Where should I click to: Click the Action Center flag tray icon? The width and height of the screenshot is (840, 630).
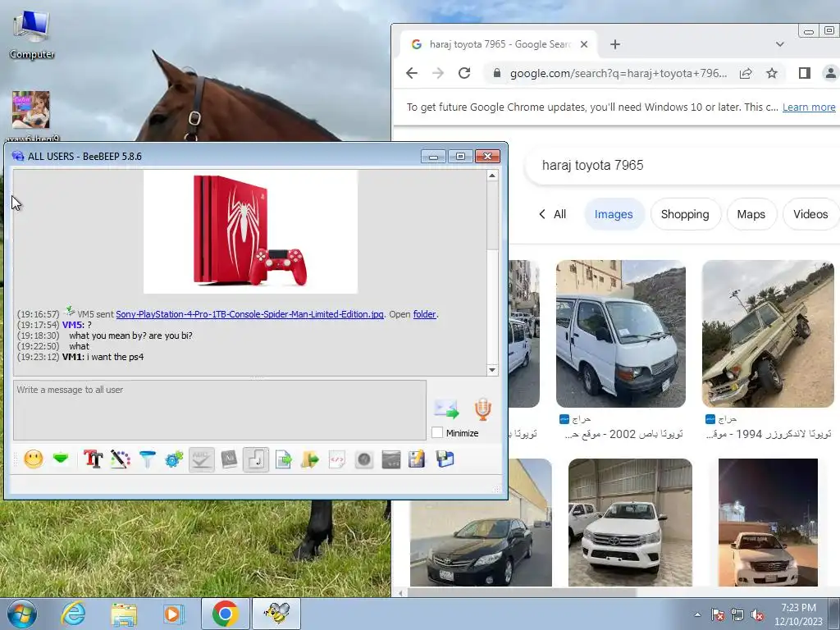click(x=717, y=614)
